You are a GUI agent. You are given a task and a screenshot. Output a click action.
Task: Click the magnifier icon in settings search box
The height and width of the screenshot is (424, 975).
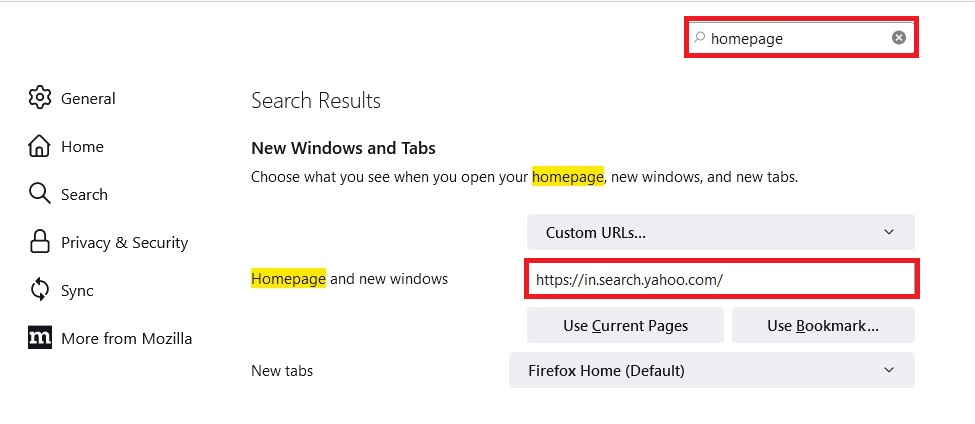[700, 37]
